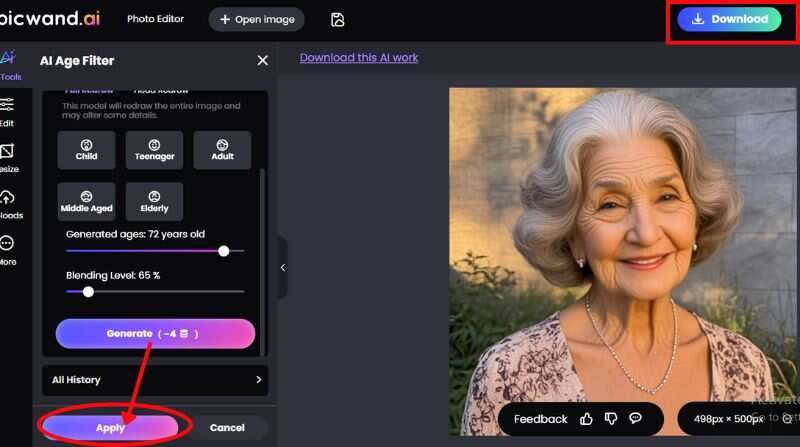Click the save image icon in header

tap(337, 19)
